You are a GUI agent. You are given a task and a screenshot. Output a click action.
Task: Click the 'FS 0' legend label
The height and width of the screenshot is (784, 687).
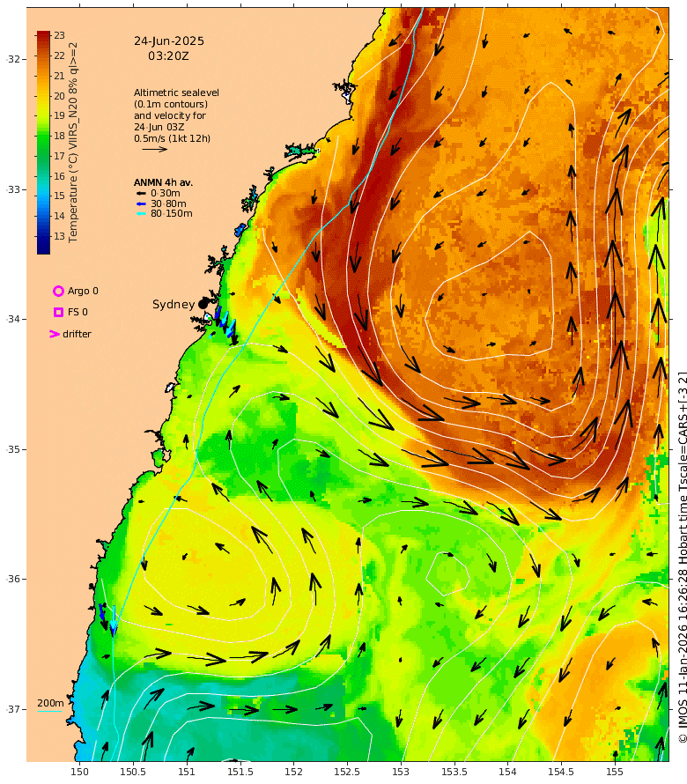(78, 312)
